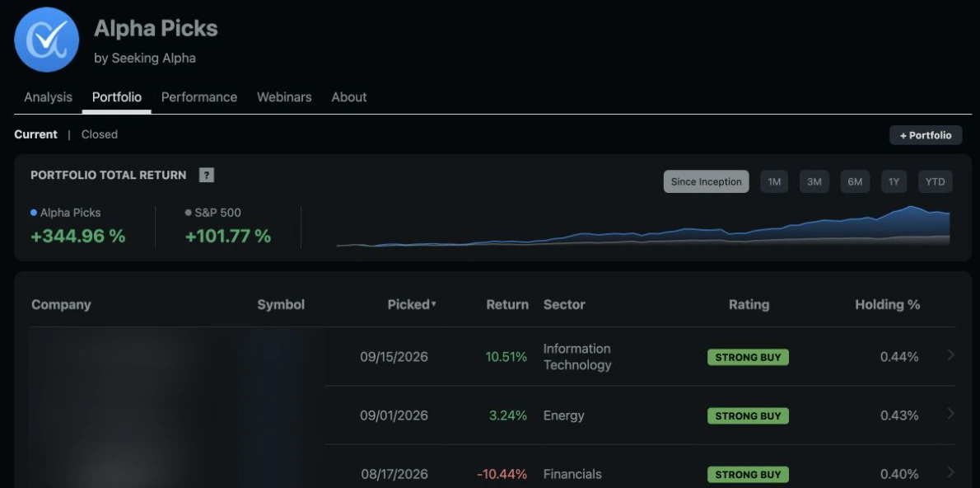Screen dimensions: 980x488
Task: Choose the 6M time range
Action: point(855,181)
